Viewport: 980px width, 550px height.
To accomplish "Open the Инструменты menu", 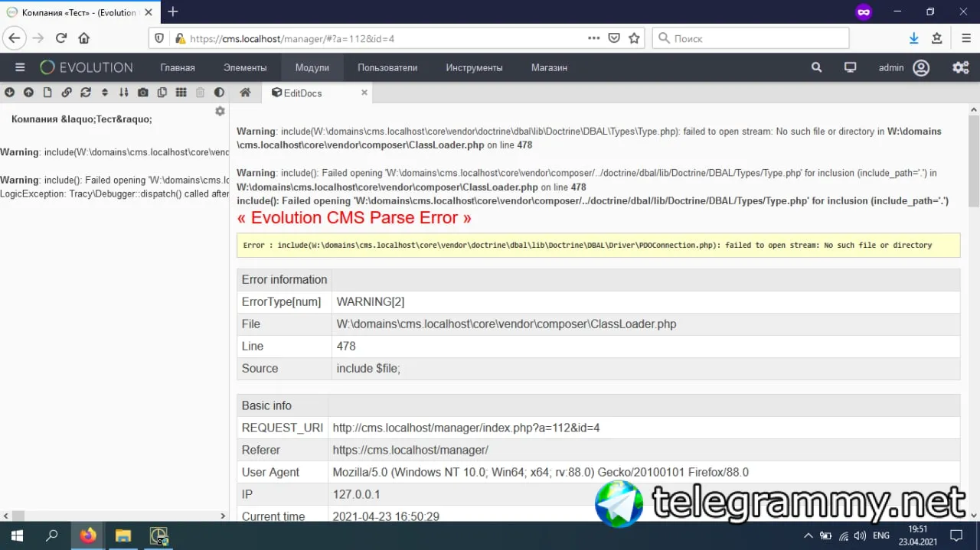I will (475, 67).
